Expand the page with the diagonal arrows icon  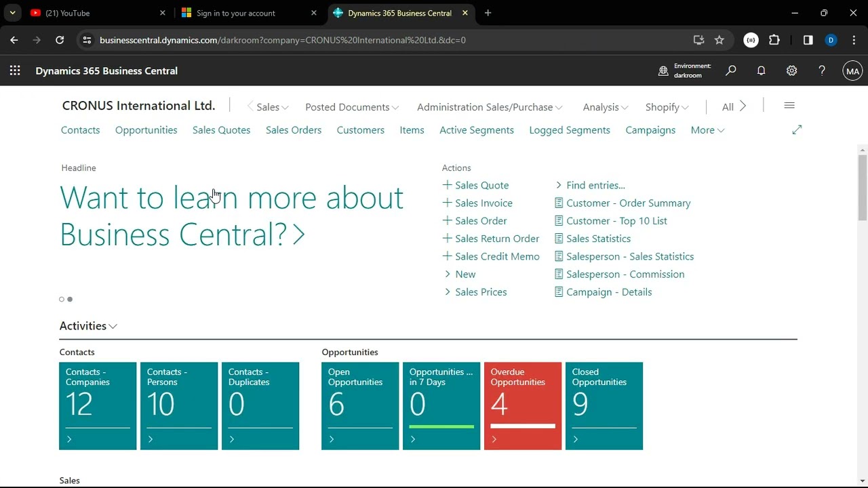(797, 129)
